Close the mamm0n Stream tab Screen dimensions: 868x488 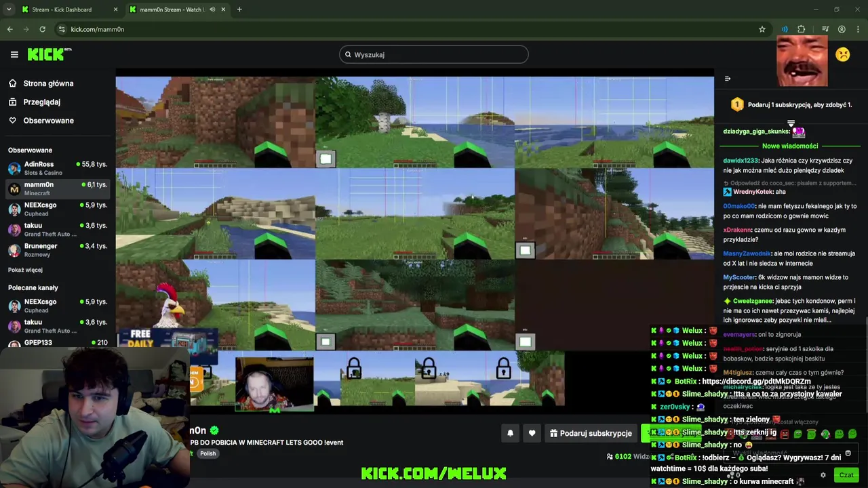pos(223,9)
